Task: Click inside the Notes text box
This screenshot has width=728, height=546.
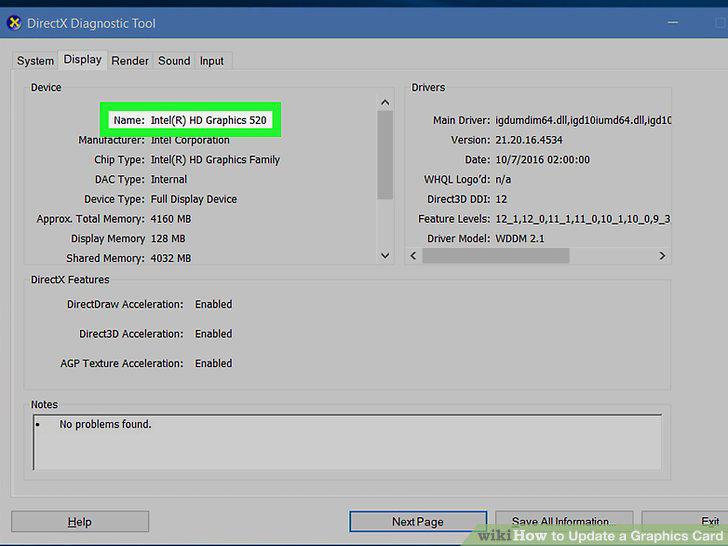Action: 347,442
